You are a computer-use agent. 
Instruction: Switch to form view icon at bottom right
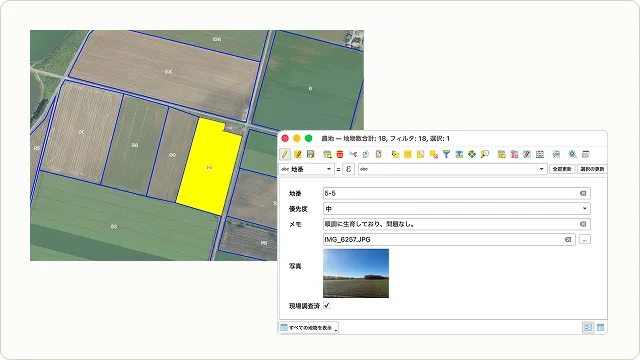tap(588, 327)
